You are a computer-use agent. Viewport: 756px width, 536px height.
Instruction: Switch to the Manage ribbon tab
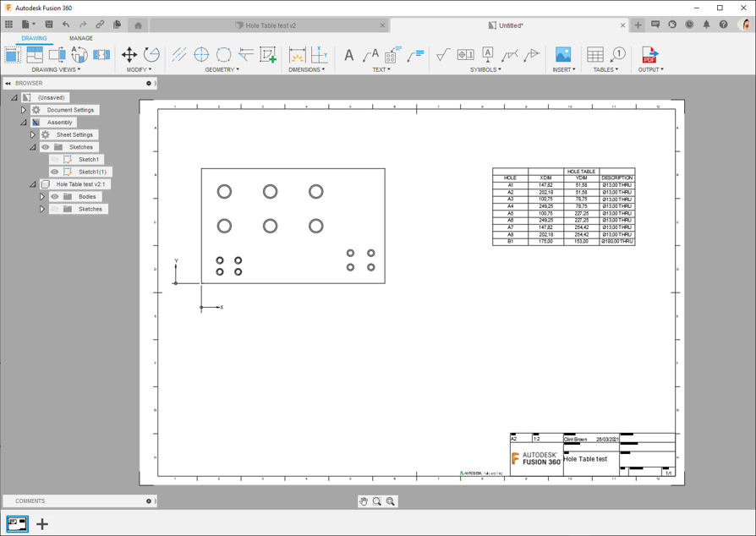(81, 38)
